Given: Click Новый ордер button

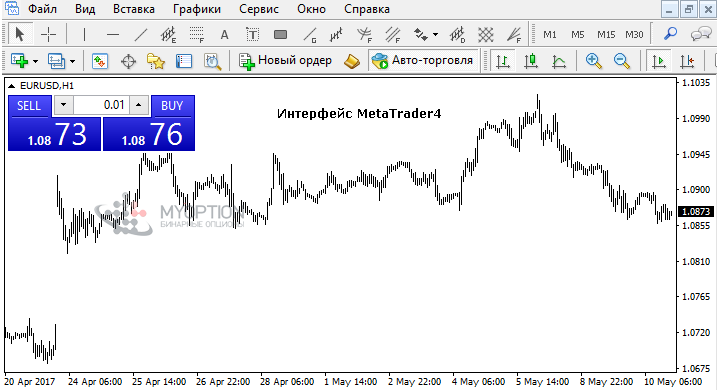Looking at the screenshot, I should point(285,61).
